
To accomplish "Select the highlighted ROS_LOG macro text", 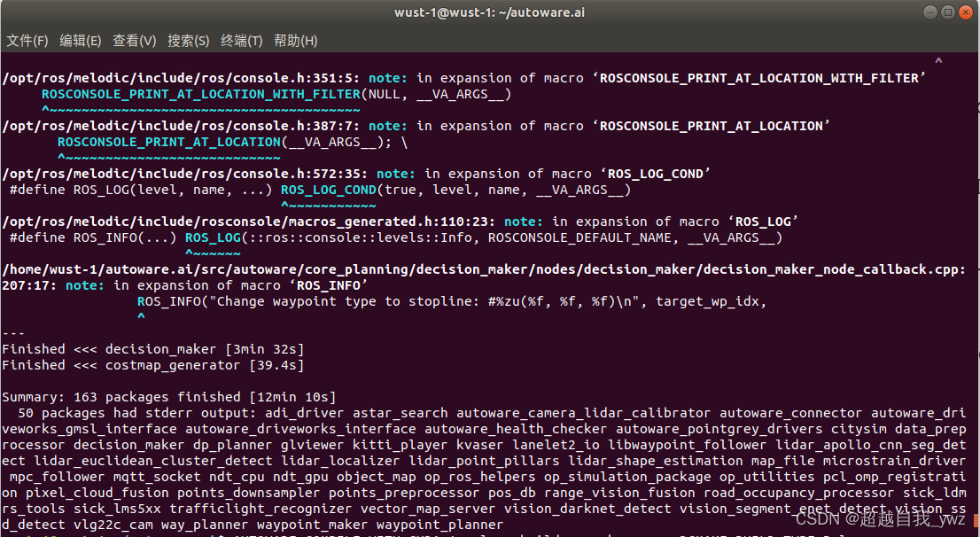I will (x=213, y=237).
